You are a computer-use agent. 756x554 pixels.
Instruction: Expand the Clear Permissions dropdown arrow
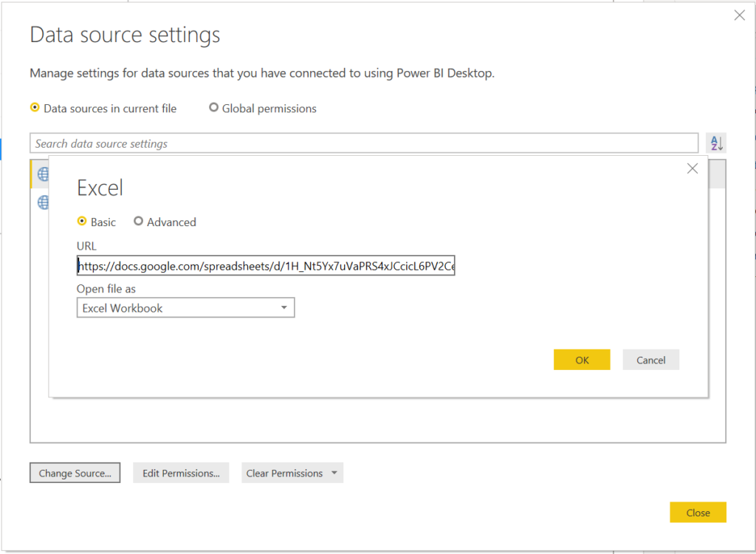coord(335,473)
